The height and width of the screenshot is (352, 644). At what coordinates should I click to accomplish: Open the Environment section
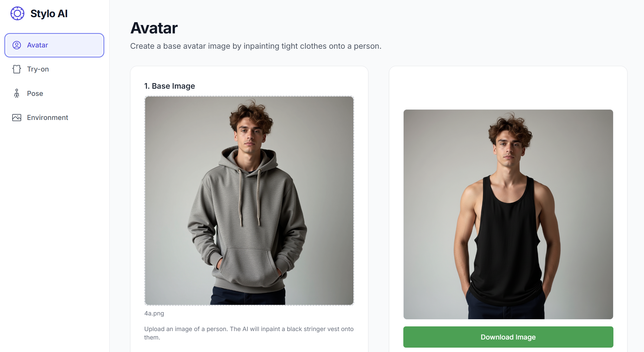point(54,117)
